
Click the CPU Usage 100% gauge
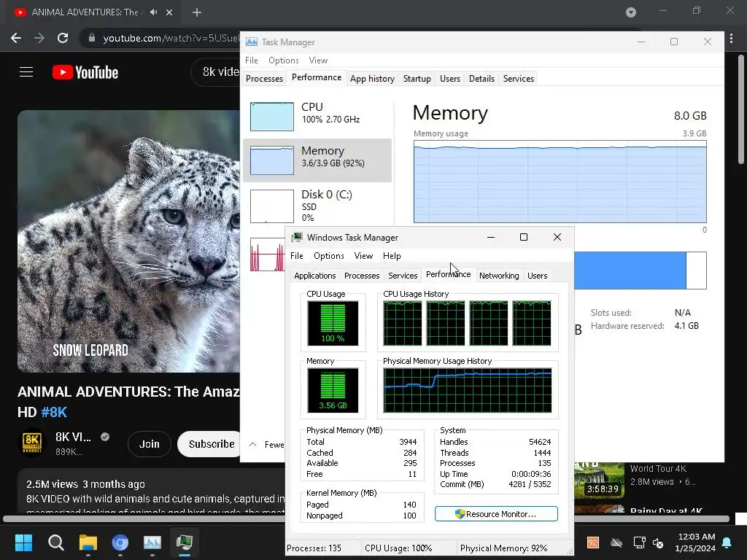pos(333,323)
